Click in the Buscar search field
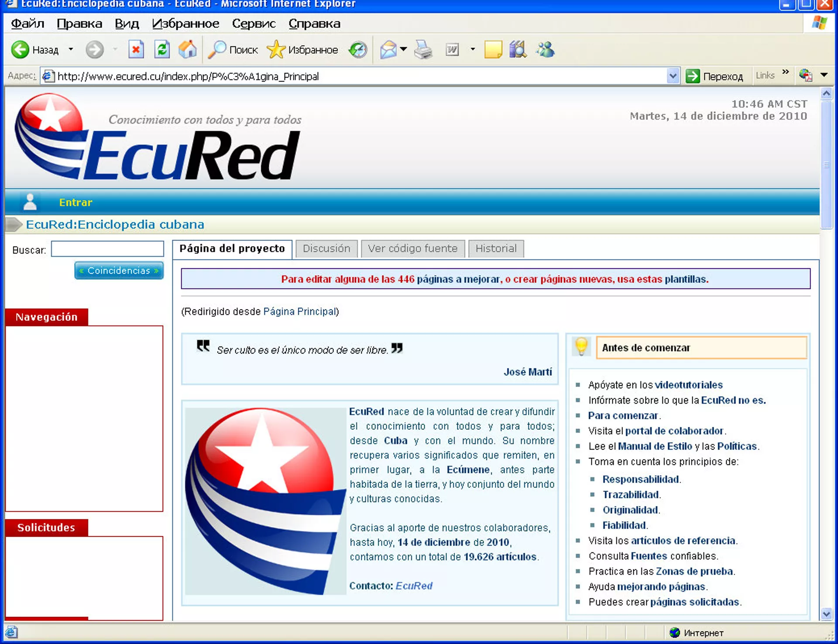The image size is (838, 644). point(107,249)
